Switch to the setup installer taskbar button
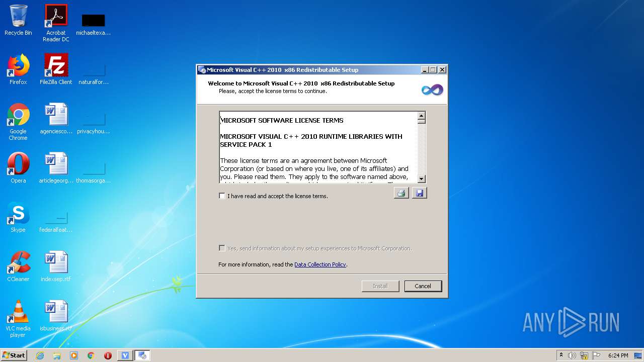Screen dimensions: 644x362 142,355
